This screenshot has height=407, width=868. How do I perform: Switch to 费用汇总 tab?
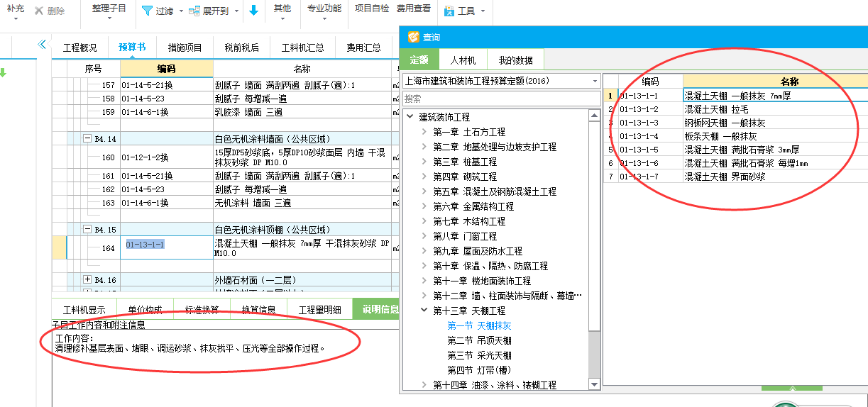(x=363, y=48)
